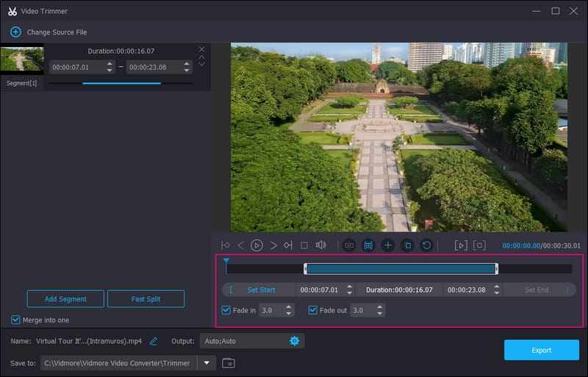Click the Stop playback square icon
Viewport: 588px width, 377px height.
pyautogui.click(x=304, y=245)
